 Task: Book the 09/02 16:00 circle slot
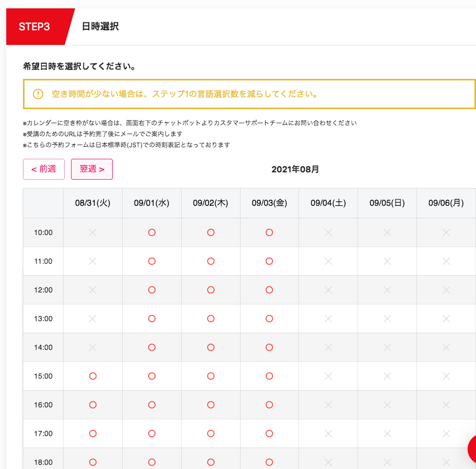211,405
